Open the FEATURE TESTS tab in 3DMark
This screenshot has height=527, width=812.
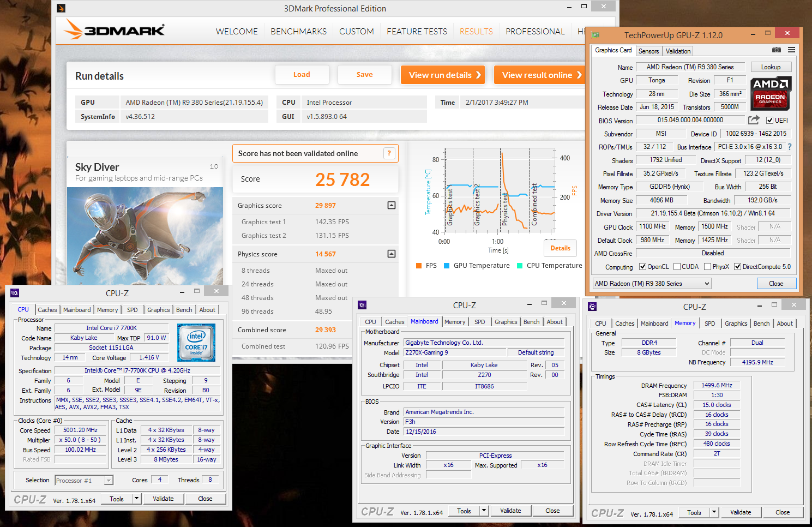point(417,32)
